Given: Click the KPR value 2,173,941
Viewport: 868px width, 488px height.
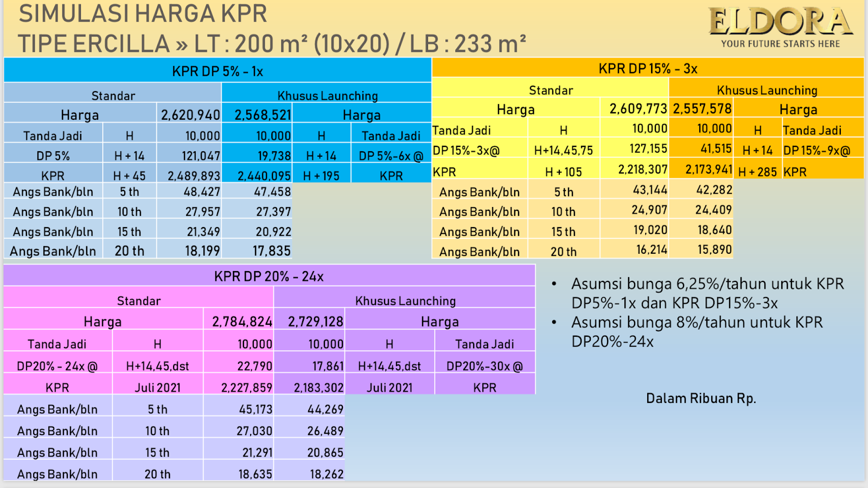Looking at the screenshot, I should [x=709, y=170].
